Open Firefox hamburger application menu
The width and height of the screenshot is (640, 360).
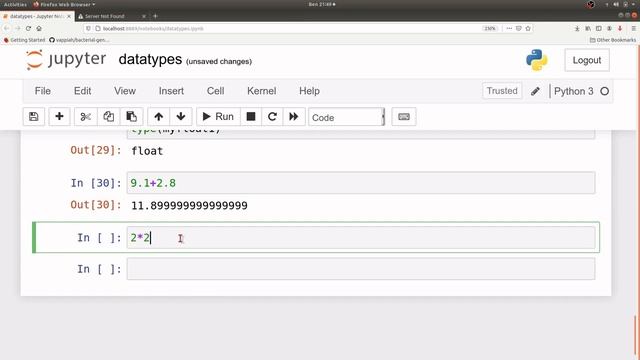point(633,29)
